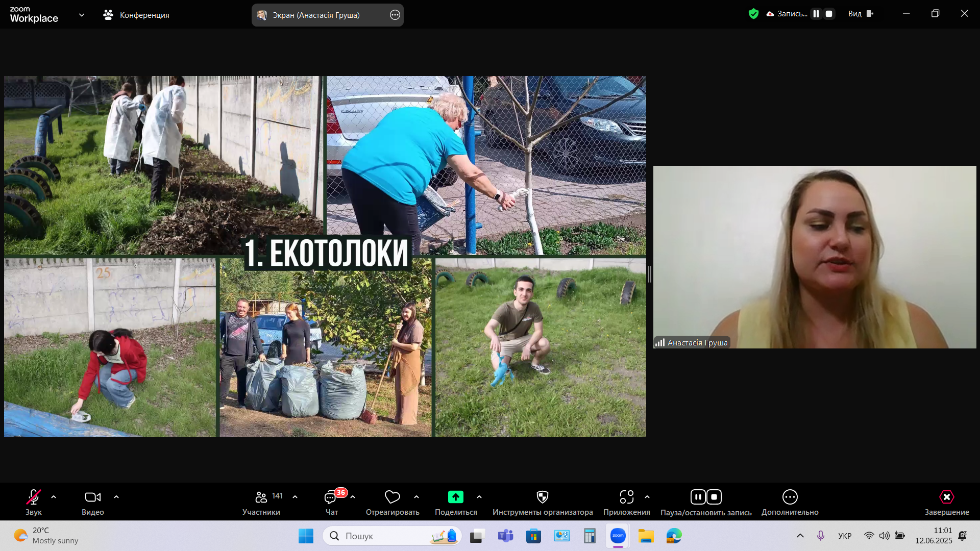Click the divider handle beside shared screen

649,274
